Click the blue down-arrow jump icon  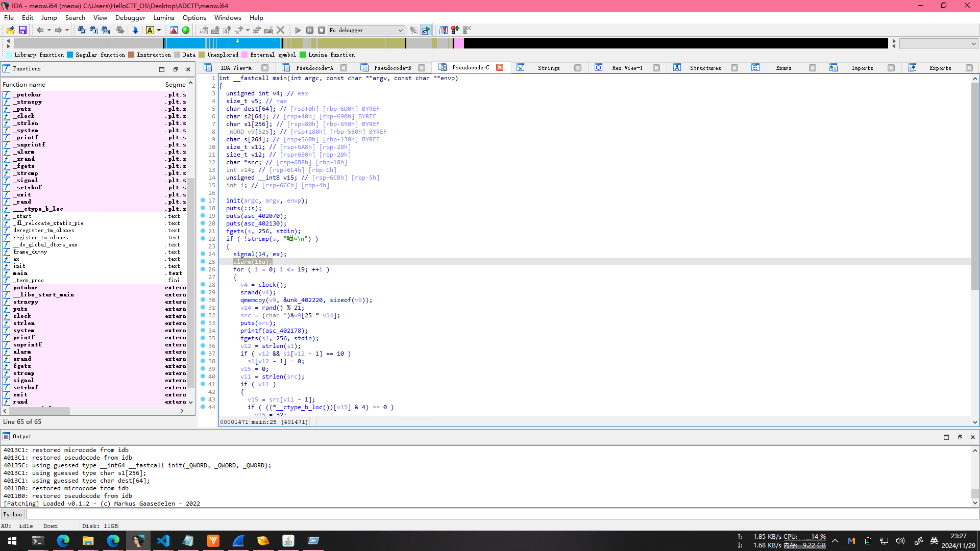coord(135,30)
